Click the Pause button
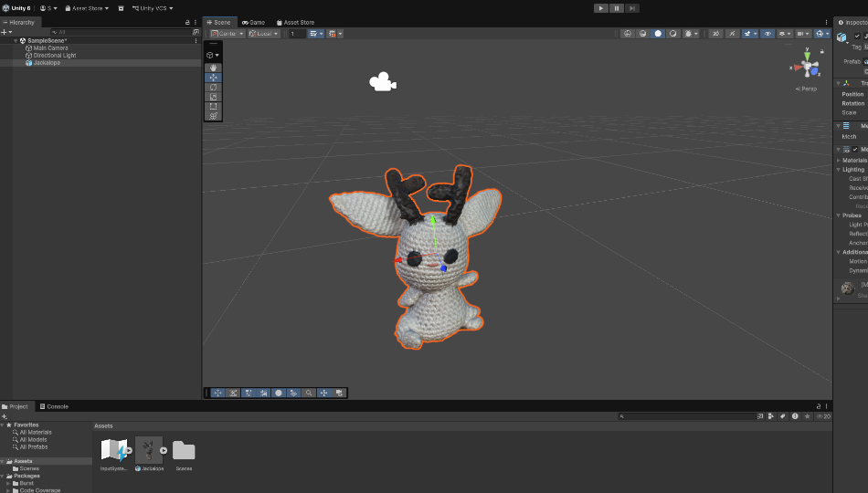This screenshot has width=868, height=493. [616, 8]
